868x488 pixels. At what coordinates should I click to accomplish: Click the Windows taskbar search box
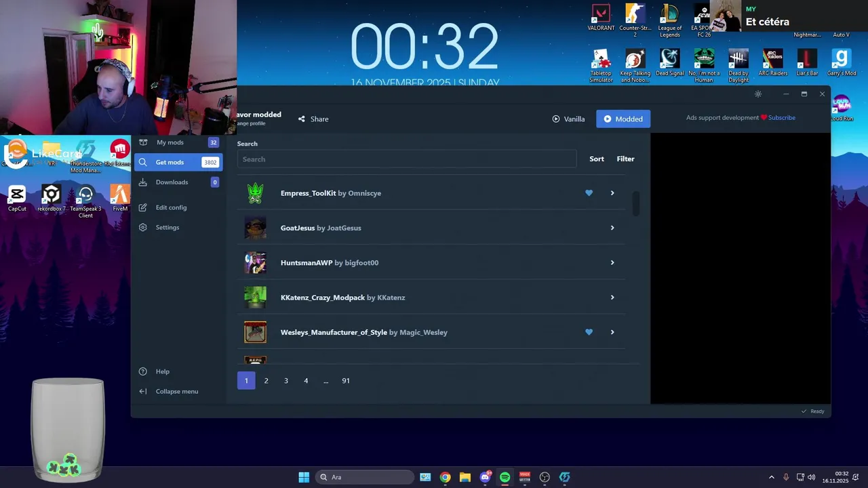click(x=366, y=477)
